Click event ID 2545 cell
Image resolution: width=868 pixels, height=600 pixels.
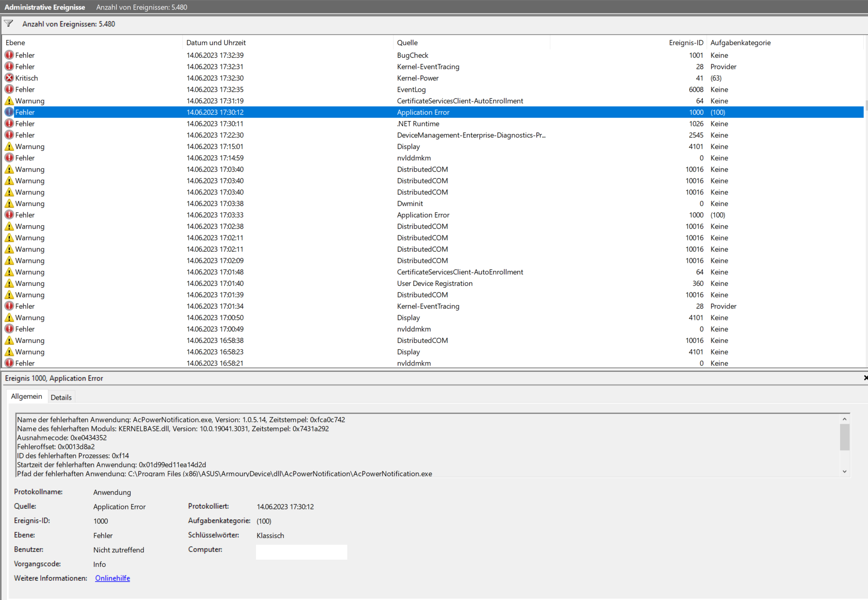point(696,135)
